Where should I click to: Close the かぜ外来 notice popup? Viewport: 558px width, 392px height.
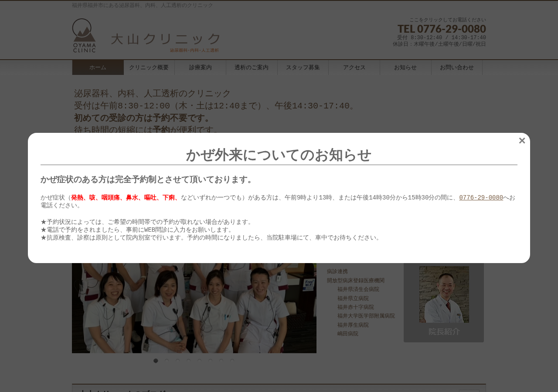(522, 141)
